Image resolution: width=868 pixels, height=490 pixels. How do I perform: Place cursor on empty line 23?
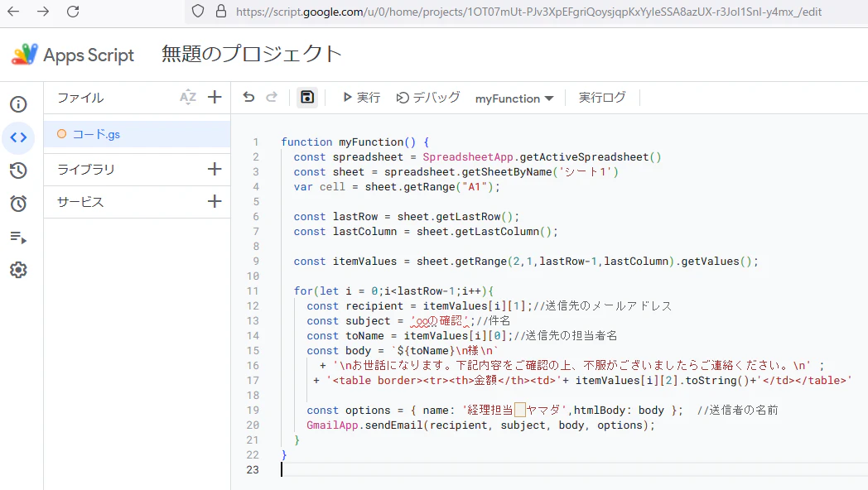pos(573,470)
